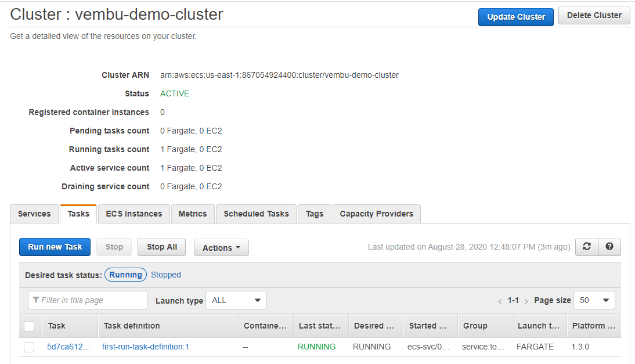
Task: Open the Actions dropdown
Action: [x=221, y=247]
